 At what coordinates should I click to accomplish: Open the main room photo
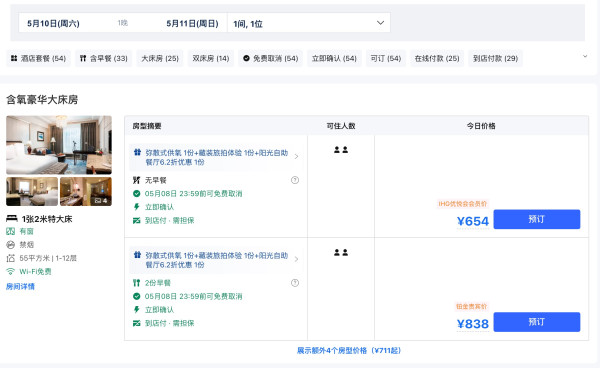pos(59,145)
